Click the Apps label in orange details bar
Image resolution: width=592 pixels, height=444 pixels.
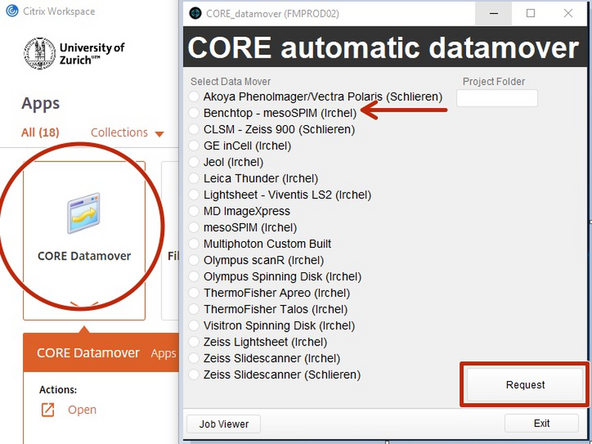tap(163, 354)
